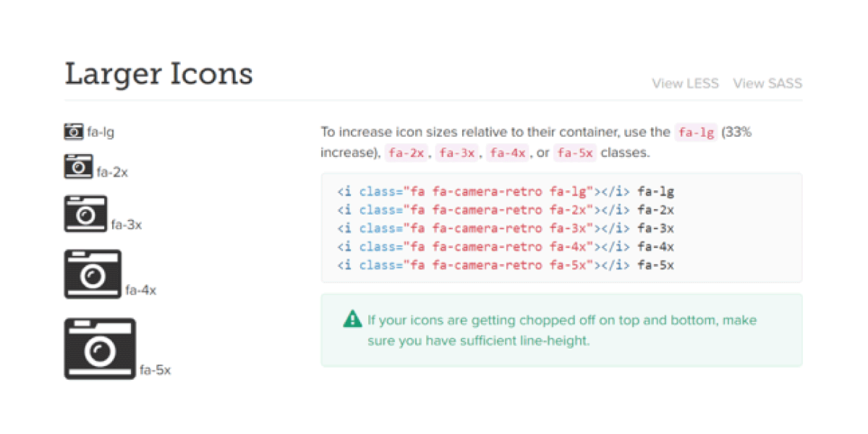The width and height of the screenshot is (868, 434).
Task: Open the View LESS link
Action: pos(685,83)
